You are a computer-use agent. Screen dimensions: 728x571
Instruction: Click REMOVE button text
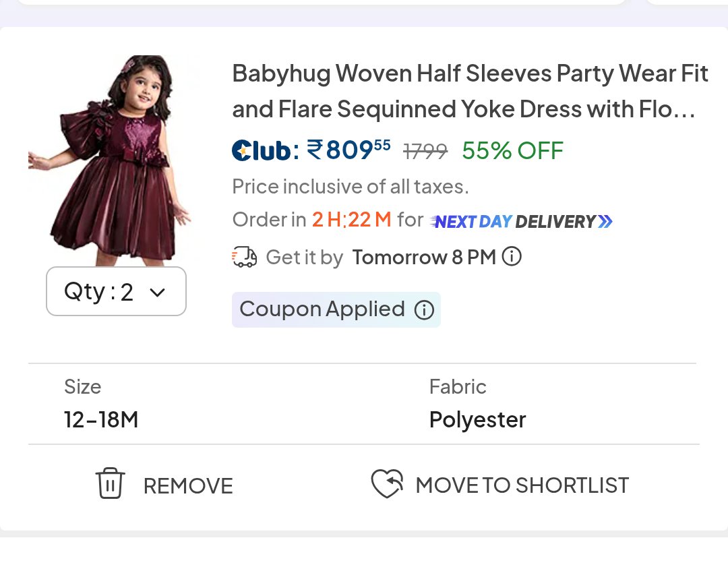[x=188, y=486]
